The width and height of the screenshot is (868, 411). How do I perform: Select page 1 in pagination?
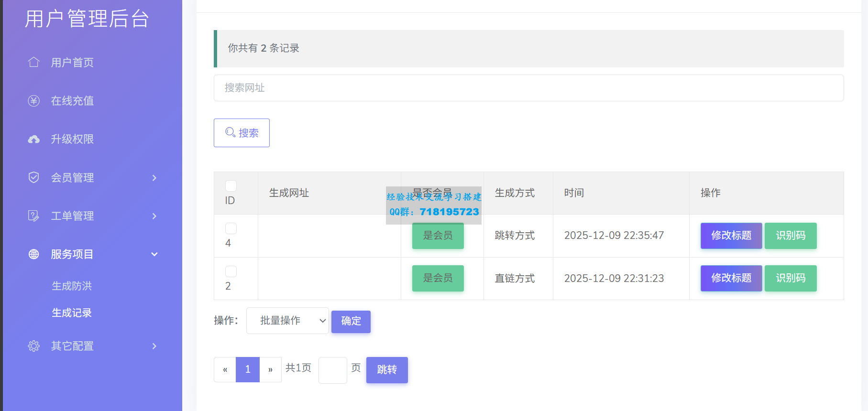pos(248,370)
